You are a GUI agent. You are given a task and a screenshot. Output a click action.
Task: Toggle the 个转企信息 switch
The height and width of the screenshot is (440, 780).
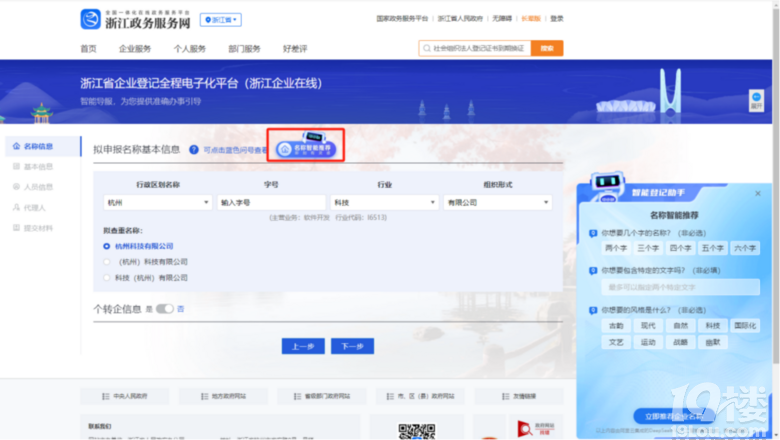pyautogui.click(x=165, y=309)
